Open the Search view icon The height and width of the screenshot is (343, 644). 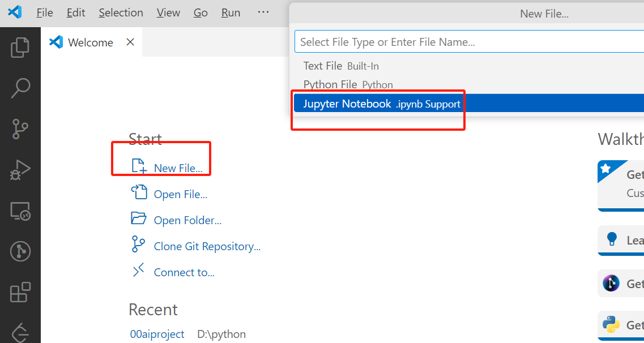click(20, 88)
